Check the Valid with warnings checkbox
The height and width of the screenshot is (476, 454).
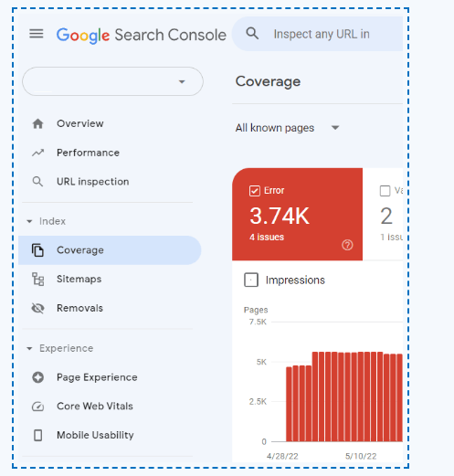point(385,191)
